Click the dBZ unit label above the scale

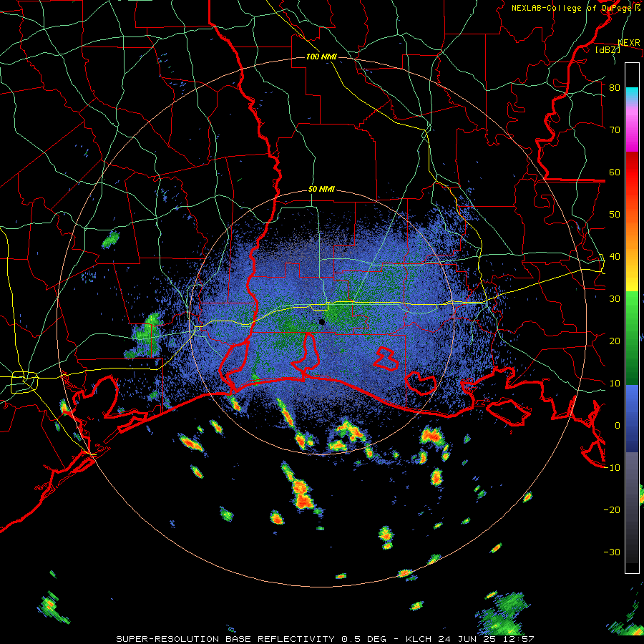608,49
